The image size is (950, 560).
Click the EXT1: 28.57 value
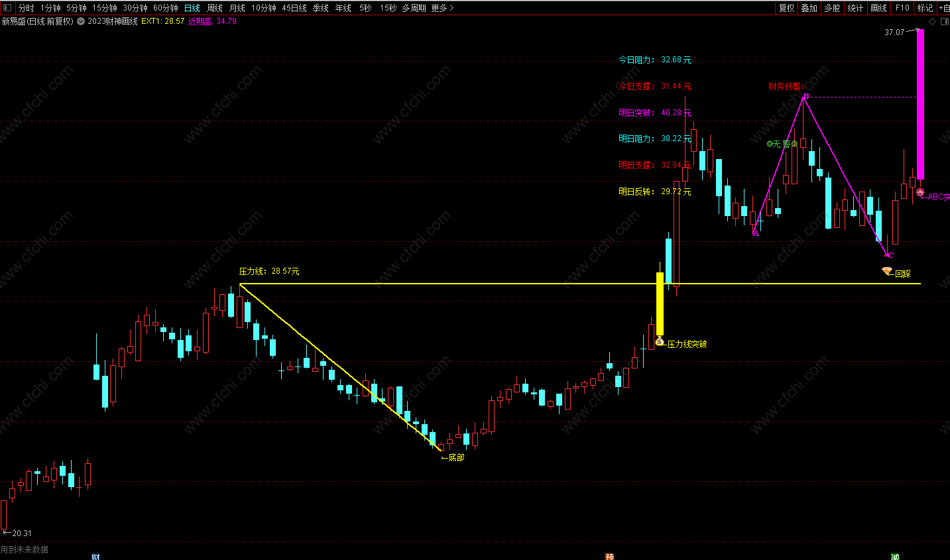(163, 21)
